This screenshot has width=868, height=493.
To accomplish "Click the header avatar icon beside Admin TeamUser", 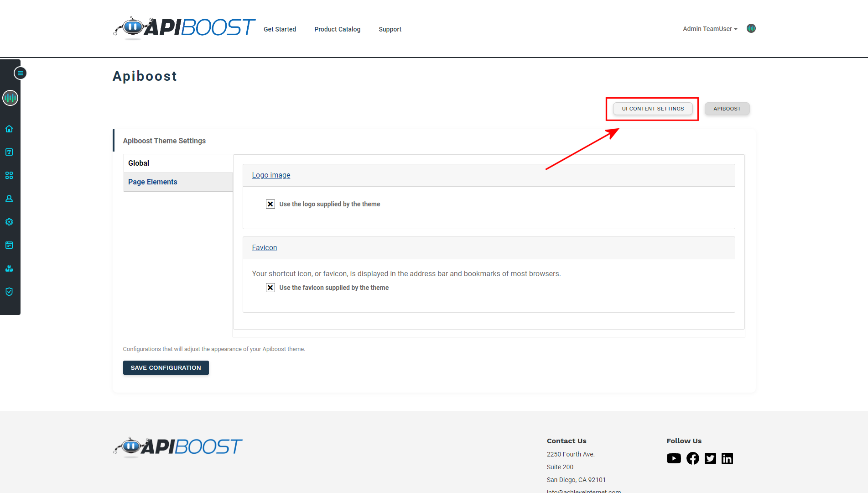I will (751, 28).
